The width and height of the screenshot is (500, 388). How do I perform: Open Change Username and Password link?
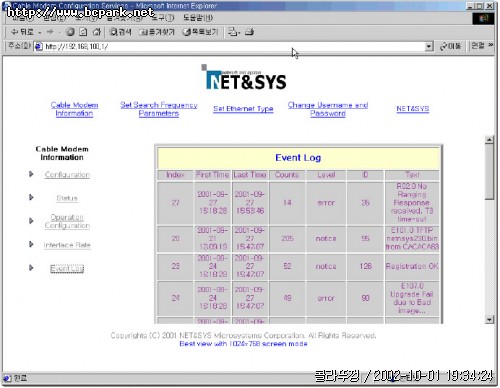click(328, 109)
